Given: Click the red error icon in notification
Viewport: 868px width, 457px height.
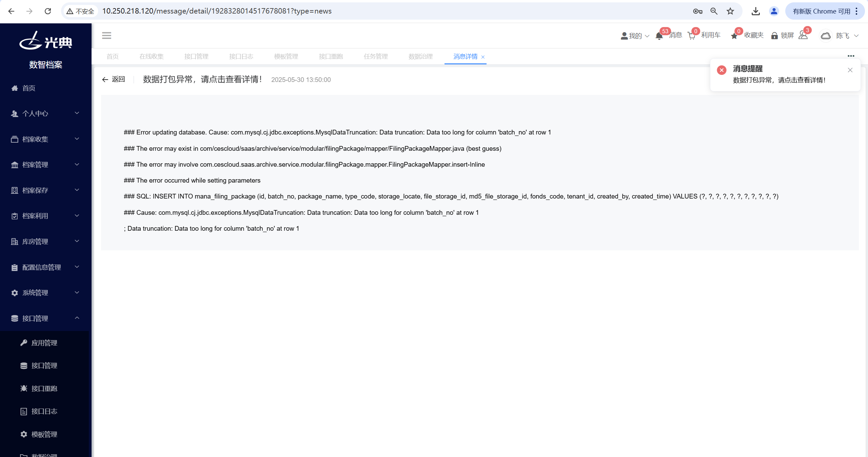Looking at the screenshot, I should (x=722, y=70).
